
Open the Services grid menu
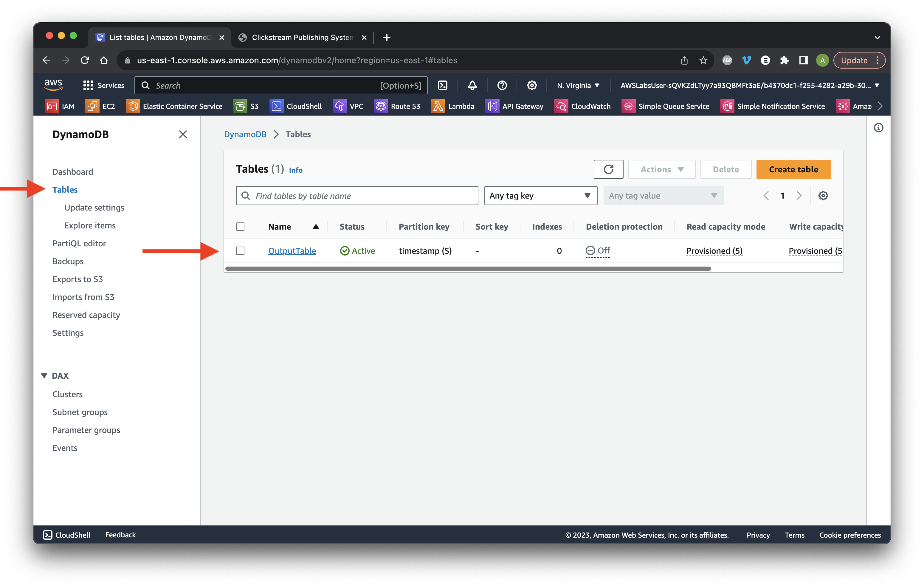click(x=104, y=85)
